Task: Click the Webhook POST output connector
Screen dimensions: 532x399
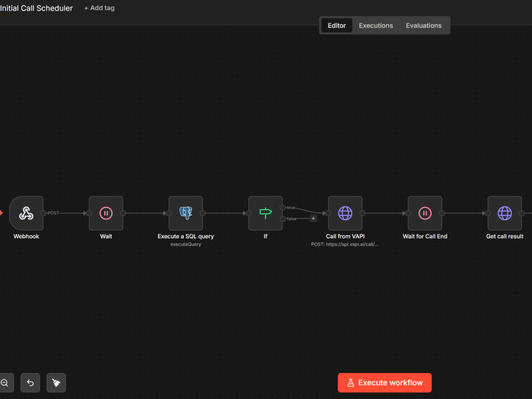Action: tap(43, 213)
